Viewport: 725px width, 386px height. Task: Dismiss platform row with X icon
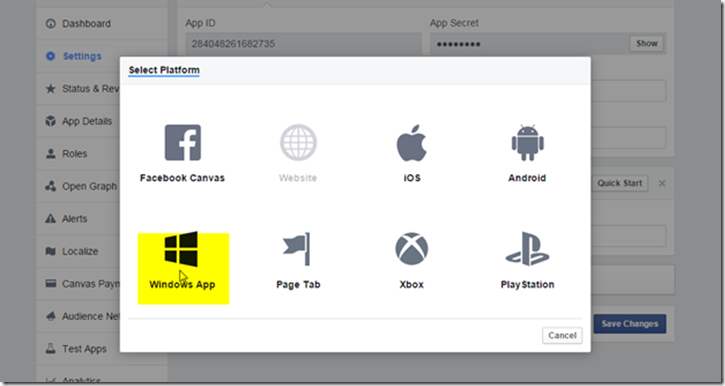point(662,184)
